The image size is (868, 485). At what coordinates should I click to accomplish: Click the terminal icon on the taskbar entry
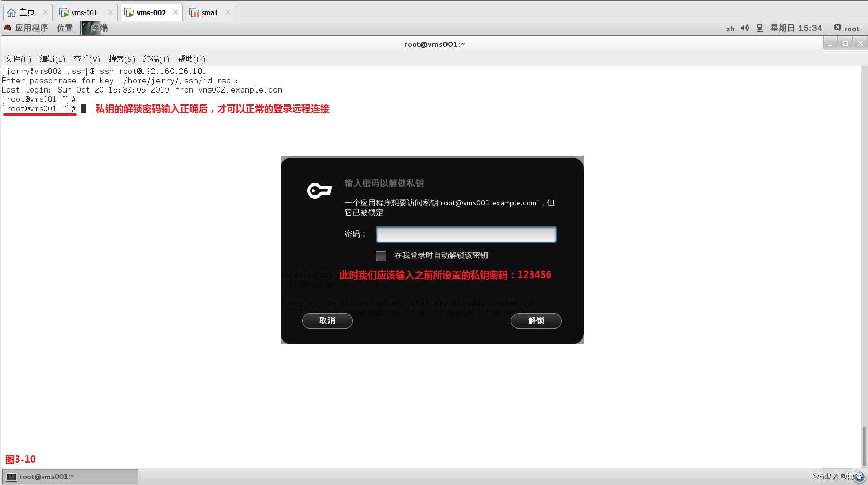point(11,476)
